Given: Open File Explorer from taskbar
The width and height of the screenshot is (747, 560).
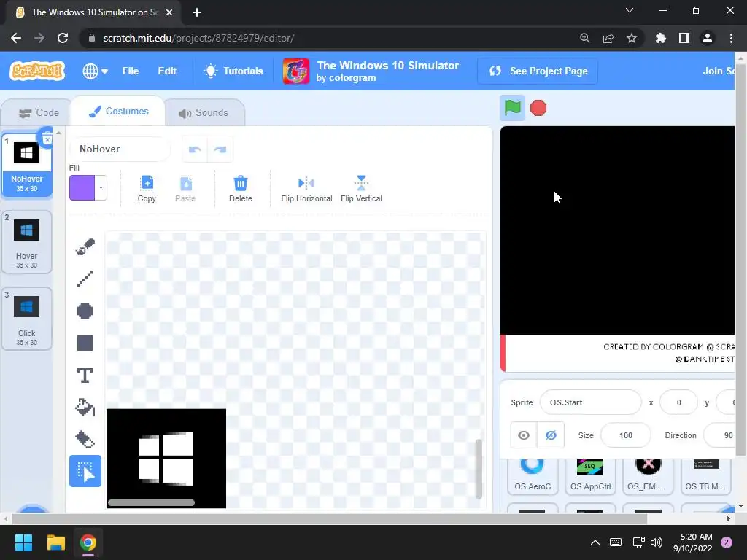Looking at the screenshot, I should coord(55,542).
